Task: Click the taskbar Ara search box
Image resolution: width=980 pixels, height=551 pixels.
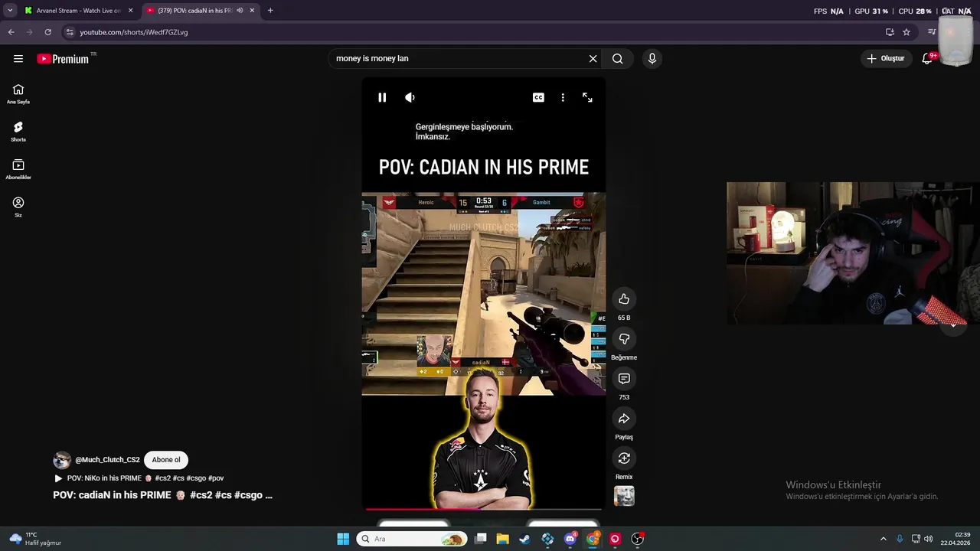Action: [412, 539]
